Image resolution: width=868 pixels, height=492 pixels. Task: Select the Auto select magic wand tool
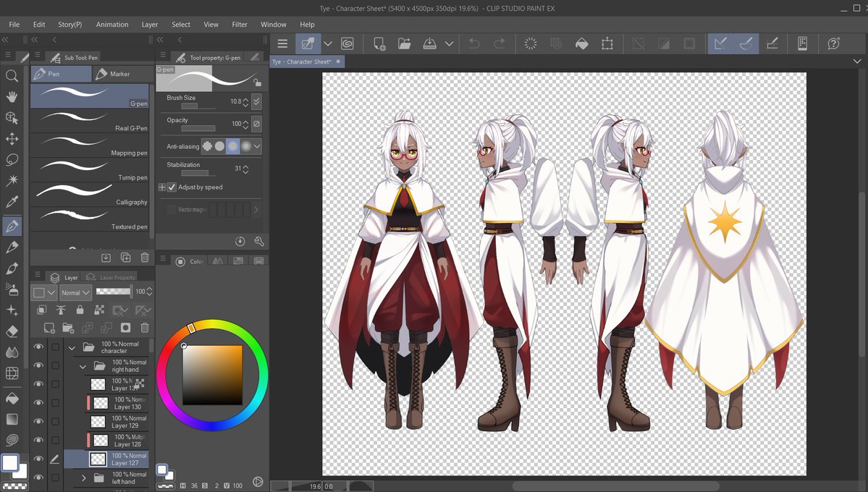[12, 180]
